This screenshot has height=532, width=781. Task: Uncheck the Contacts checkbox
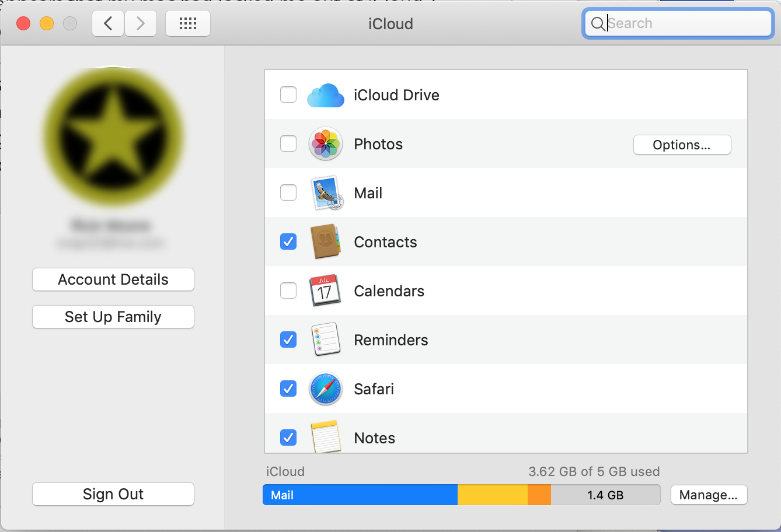click(x=288, y=242)
